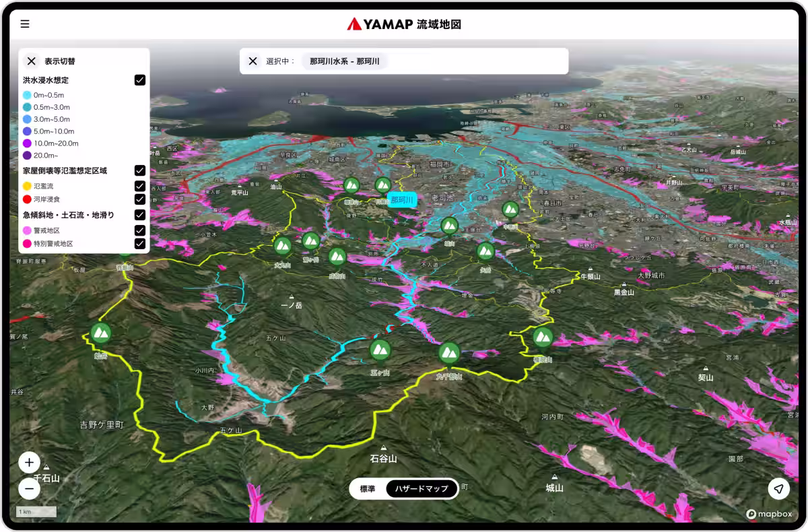Zoom in with the plus button
Image resolution: width=808 pixels, height=532 pixels.
click(x=29, y=463)
